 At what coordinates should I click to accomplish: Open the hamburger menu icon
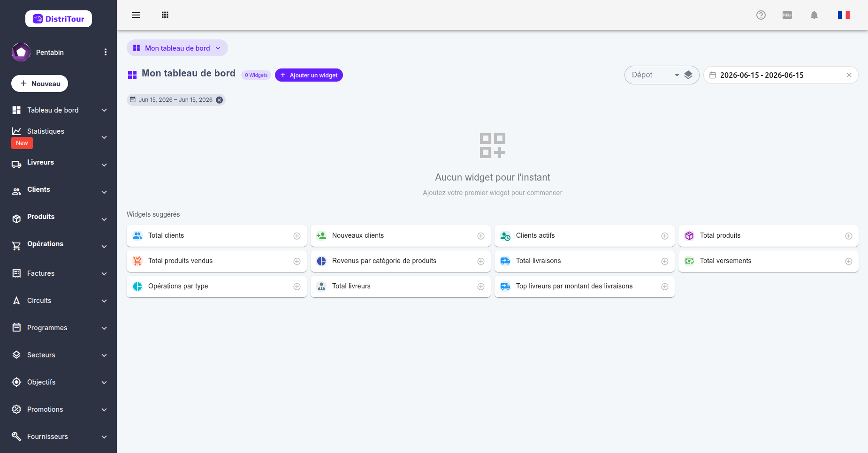[x=136, y=15]
